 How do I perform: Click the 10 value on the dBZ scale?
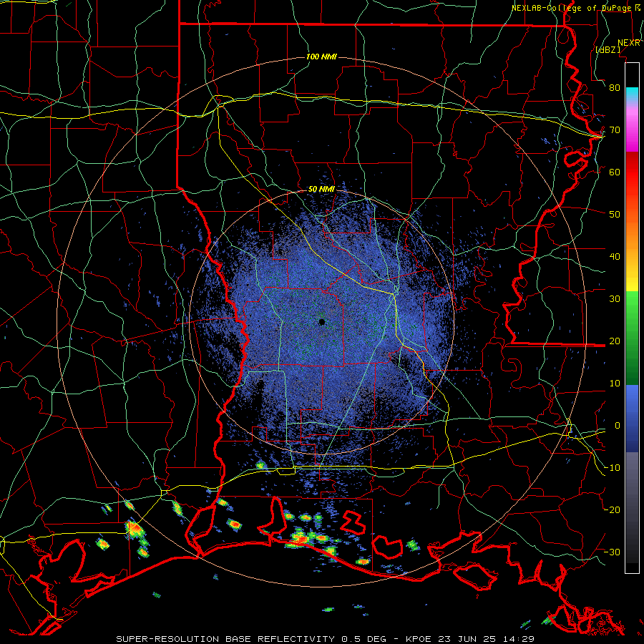pos(615,384)
